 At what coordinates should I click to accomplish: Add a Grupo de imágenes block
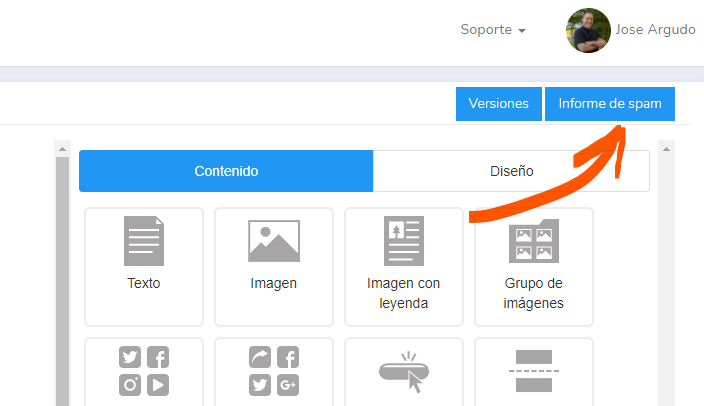[534, 267]
